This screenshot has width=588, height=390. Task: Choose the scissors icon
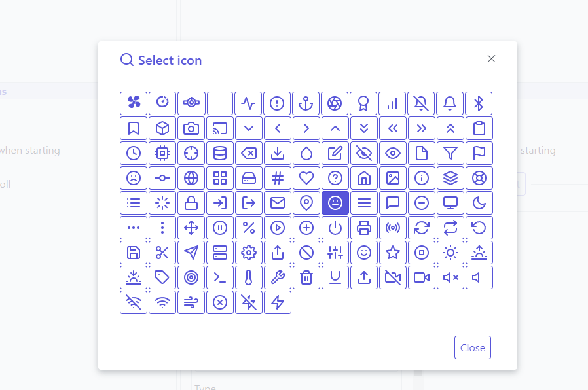(162, 253)
